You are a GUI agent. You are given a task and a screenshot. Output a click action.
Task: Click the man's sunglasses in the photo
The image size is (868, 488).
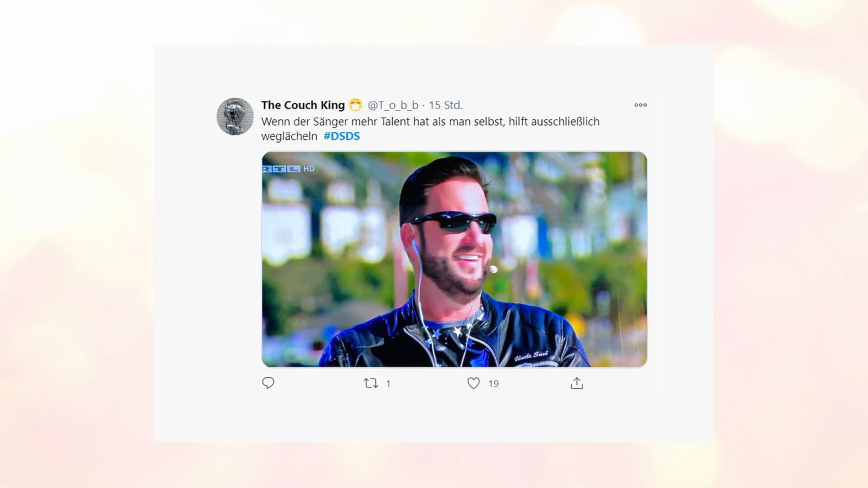coord(455,221)
